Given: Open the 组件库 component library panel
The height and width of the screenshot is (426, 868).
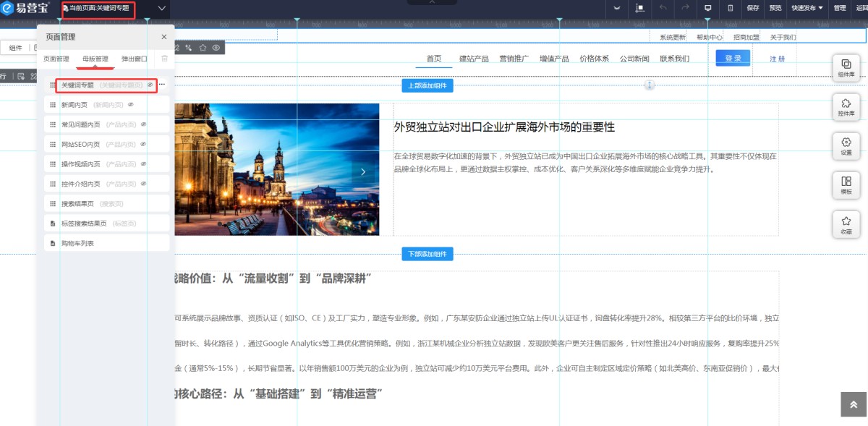Looking at the screenshot, I should tap(846, 67).
